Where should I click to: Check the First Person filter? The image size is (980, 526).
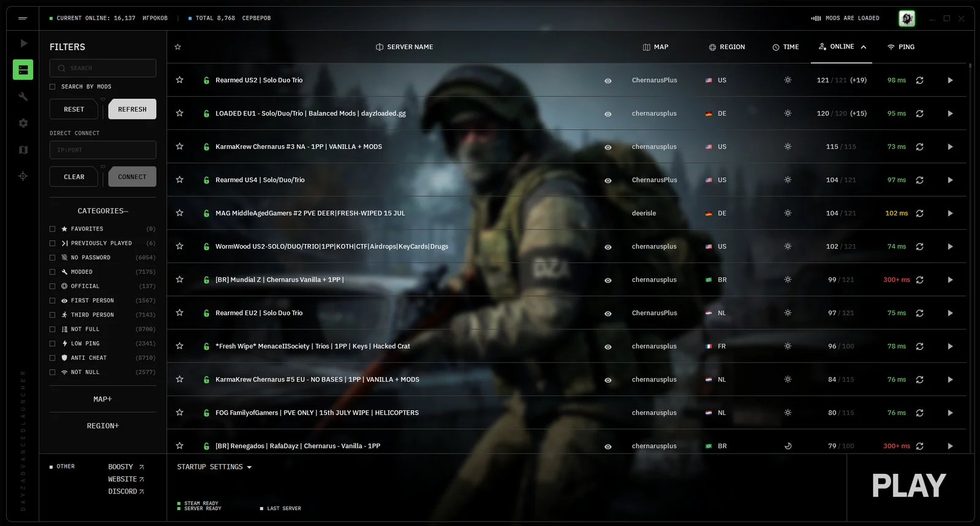click(x=53, y=300)
